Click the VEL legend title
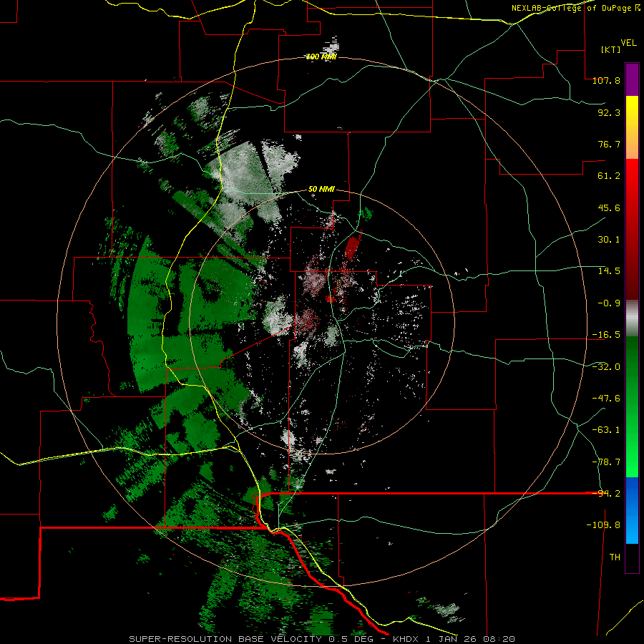644x644 pixels. (x=628, y=43)
